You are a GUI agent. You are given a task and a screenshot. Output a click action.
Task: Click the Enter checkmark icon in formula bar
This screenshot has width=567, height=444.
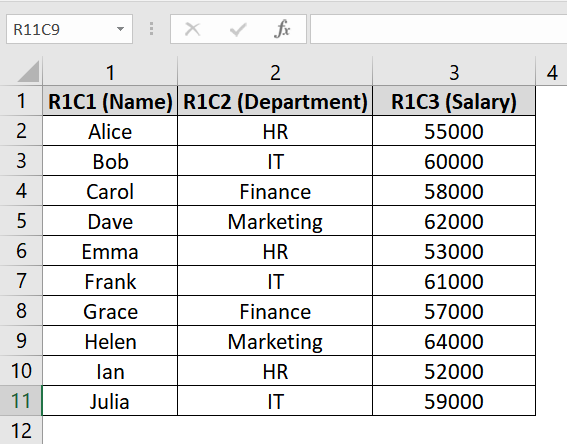pos(238,29)
